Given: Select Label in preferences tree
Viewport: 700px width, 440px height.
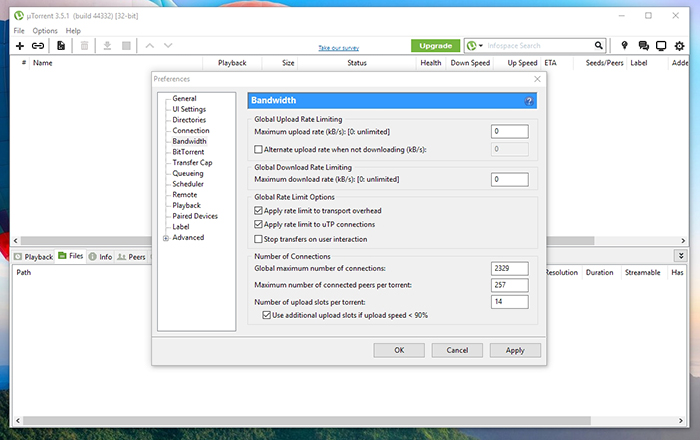Looking at the screenshot, I should point(181,227).
